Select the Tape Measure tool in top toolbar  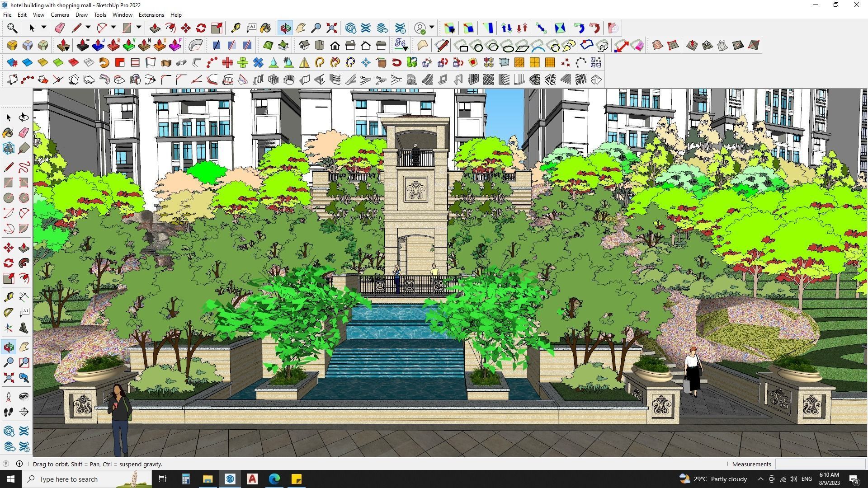[x=236, y=28]
